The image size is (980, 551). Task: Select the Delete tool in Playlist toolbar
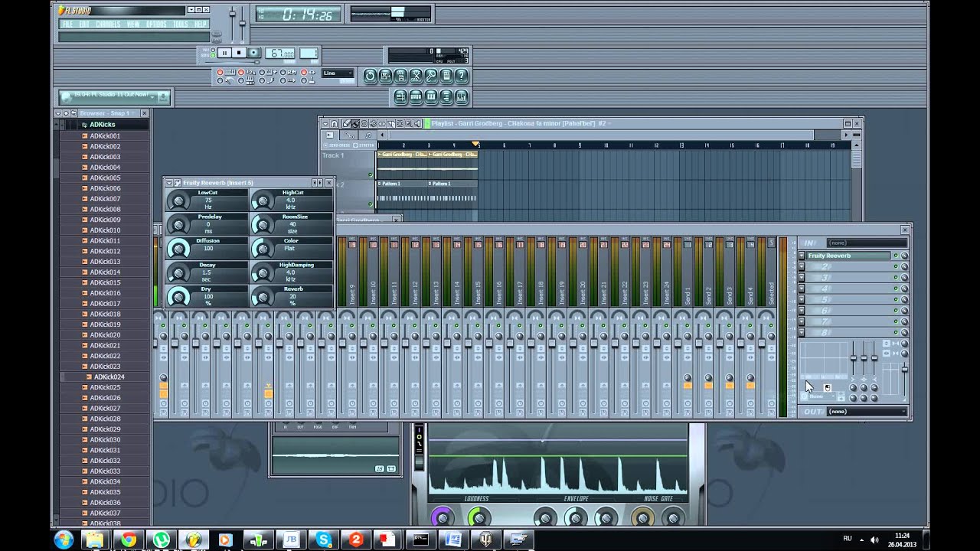point(364,124)
